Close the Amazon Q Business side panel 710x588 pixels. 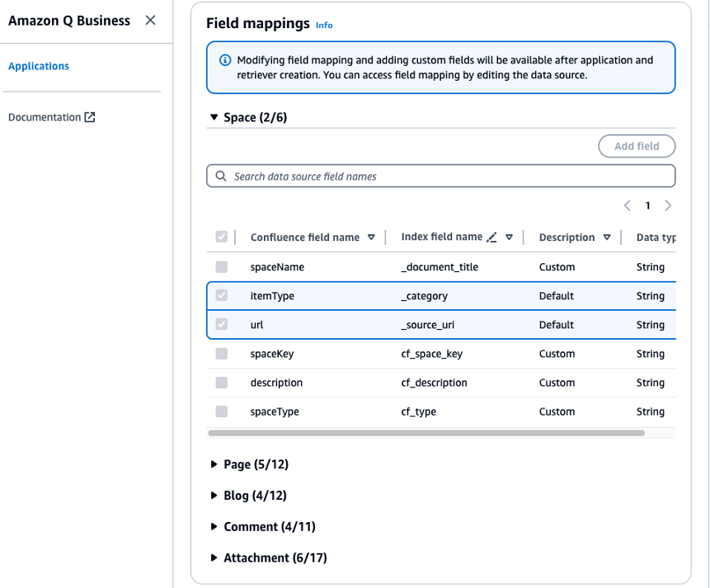click(x=150, y=21)
